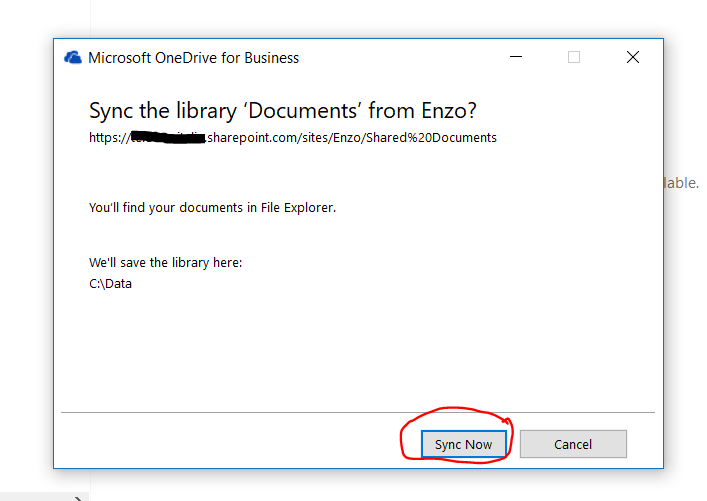Close the OneDrive for Business dialog
Image resolution: width=707 pixels, height=501 pixels.
[x=632, y=58]
